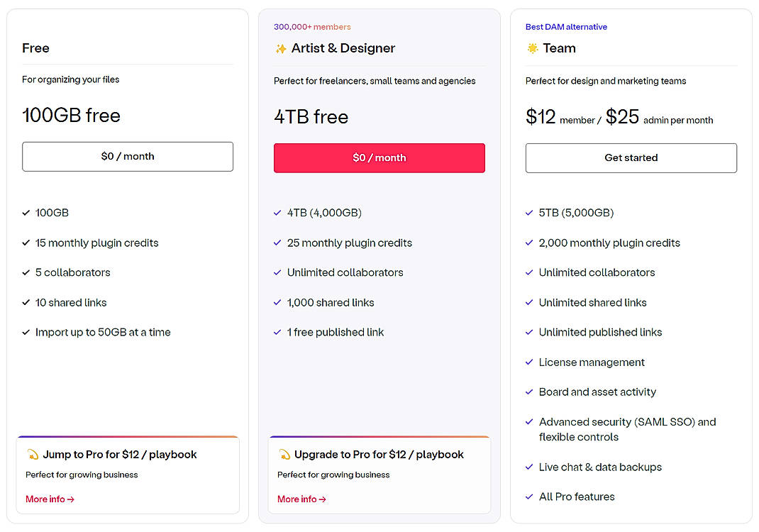The width and height of the screenshot is (759, 532).
Task: Select the Team plan title
Action: pos(560,48)
